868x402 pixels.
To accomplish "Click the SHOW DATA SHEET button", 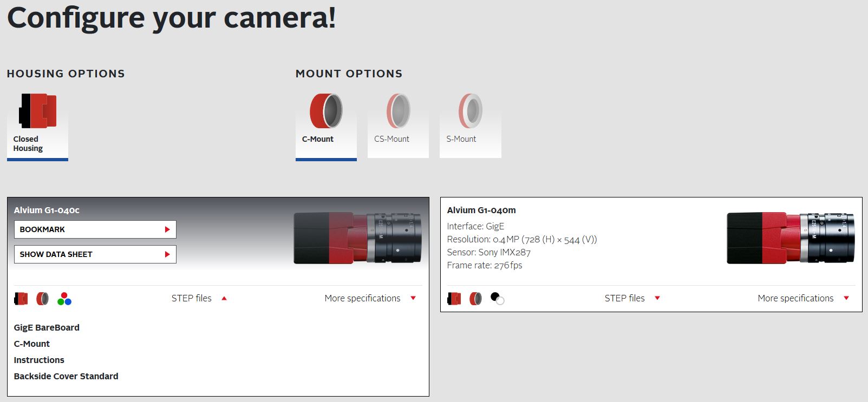I will tap(95, 254).
